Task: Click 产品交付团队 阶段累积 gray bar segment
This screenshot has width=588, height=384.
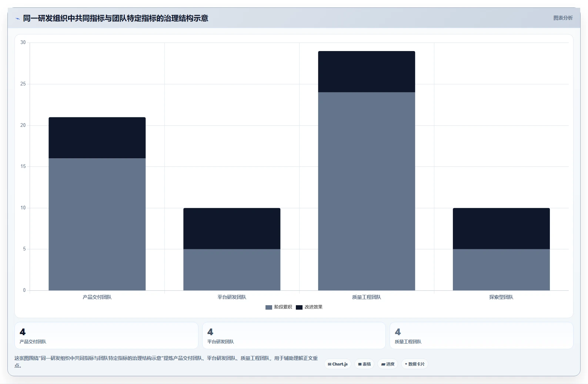Action: click(x=97, y=225)
